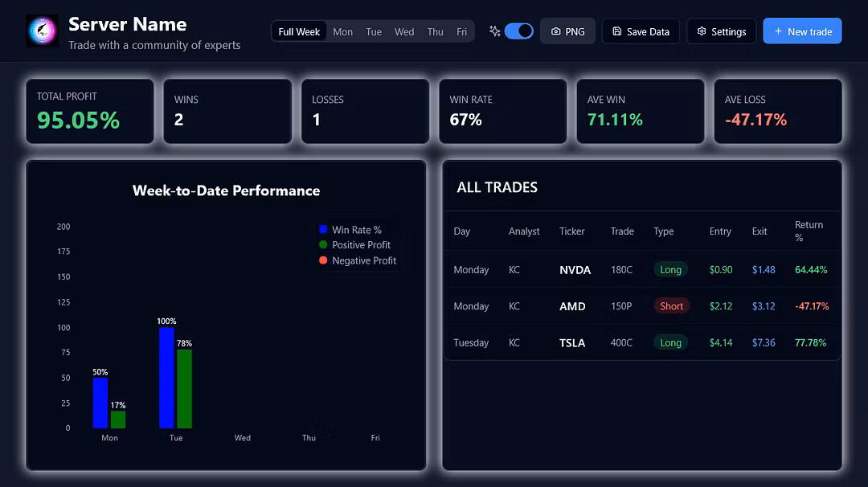Click the Short badge on AMD row

[x=671, y=306]
